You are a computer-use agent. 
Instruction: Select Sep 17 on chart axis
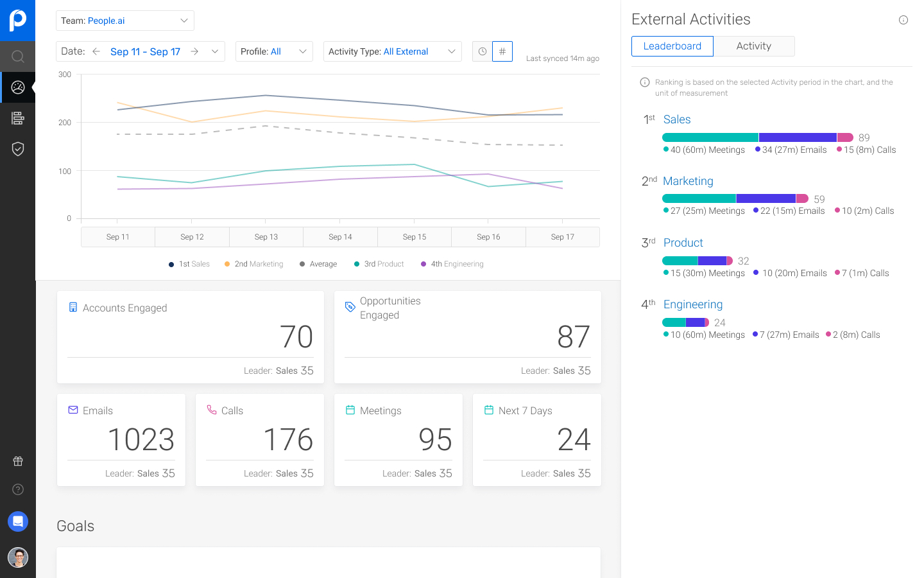[563, 237]
